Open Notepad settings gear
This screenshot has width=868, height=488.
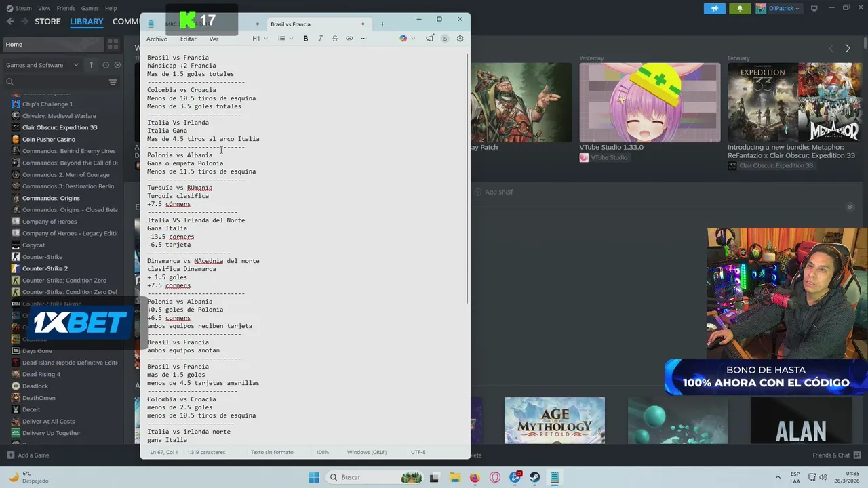[x=460, y=39]
